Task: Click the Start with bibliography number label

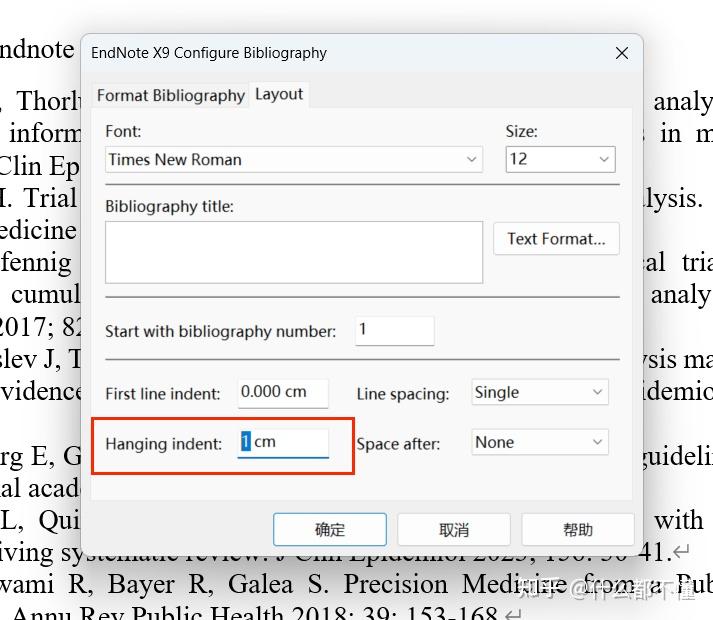Action: point(221,332)
